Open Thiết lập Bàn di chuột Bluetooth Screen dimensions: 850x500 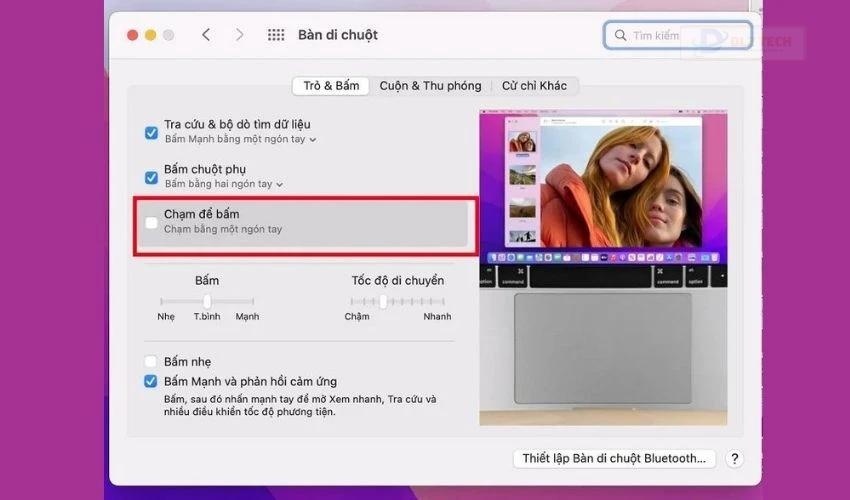point(614,459)
